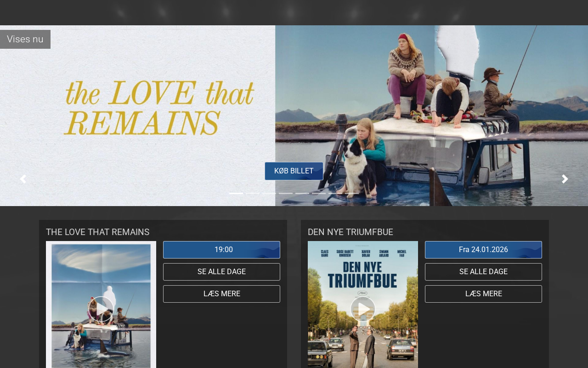Play the Den Nye Triumfbue trailer
Screen dimensions: 588x368
pyautogui.click(x=363, y=309)
